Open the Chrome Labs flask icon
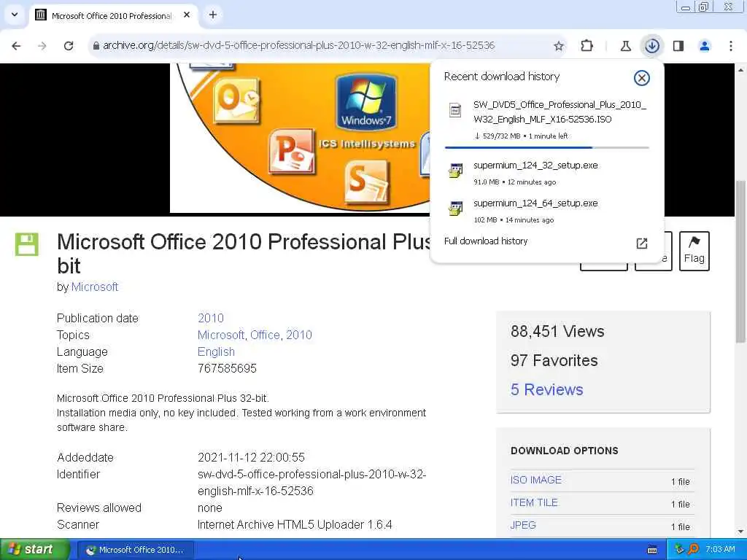Image resolution: width=747 pixels, height=560 pixels. [625, 46]
